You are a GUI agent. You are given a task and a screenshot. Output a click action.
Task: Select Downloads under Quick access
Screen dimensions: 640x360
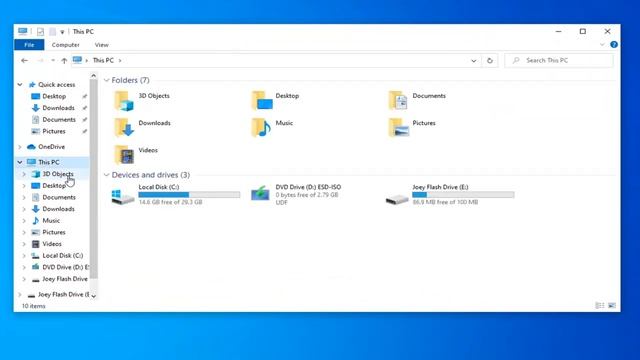pyautogui.click(x=58, y=108)
